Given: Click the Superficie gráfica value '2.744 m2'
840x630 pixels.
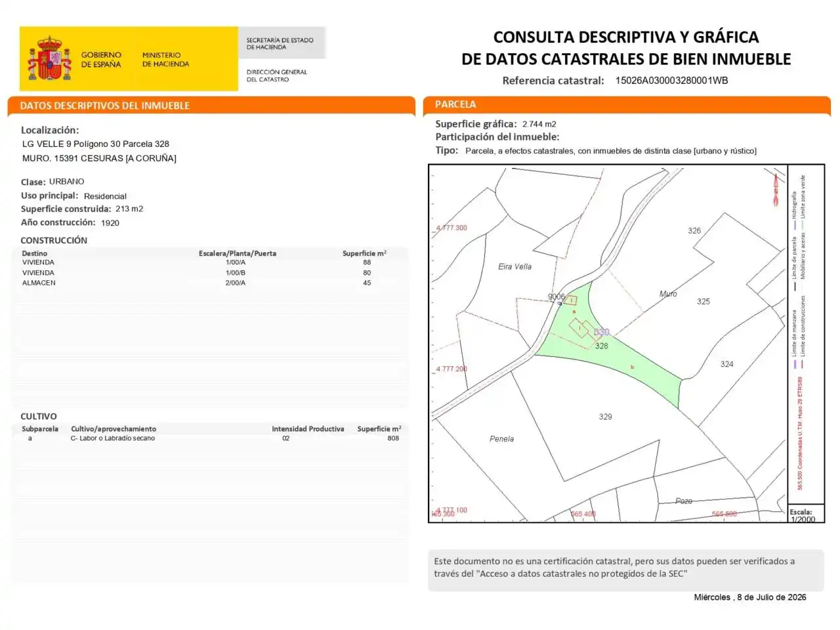Looking at the screenshot, I should (539, 124).
